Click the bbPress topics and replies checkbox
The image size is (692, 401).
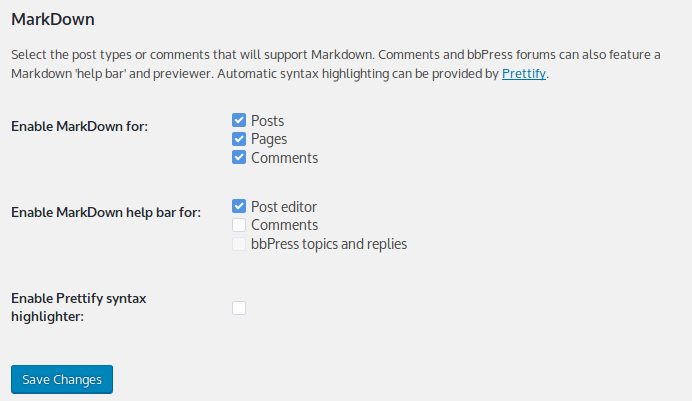pyautogui.click(x=239, y=244)
